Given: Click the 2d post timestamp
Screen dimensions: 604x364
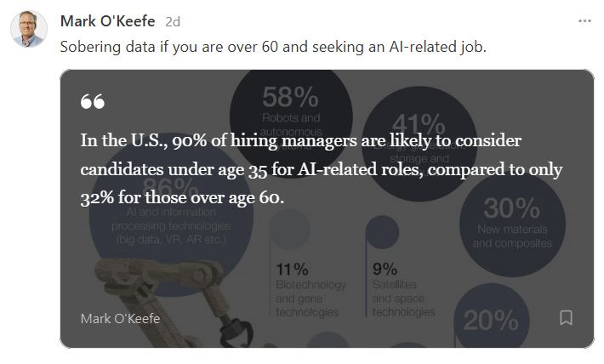Looking at the screenshot, I should [x=173, y=22].
